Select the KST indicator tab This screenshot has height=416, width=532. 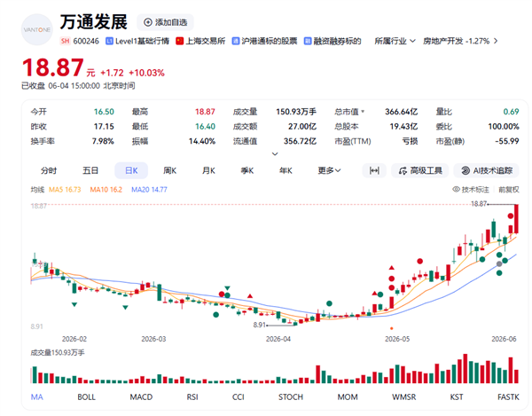pos(457,396)
